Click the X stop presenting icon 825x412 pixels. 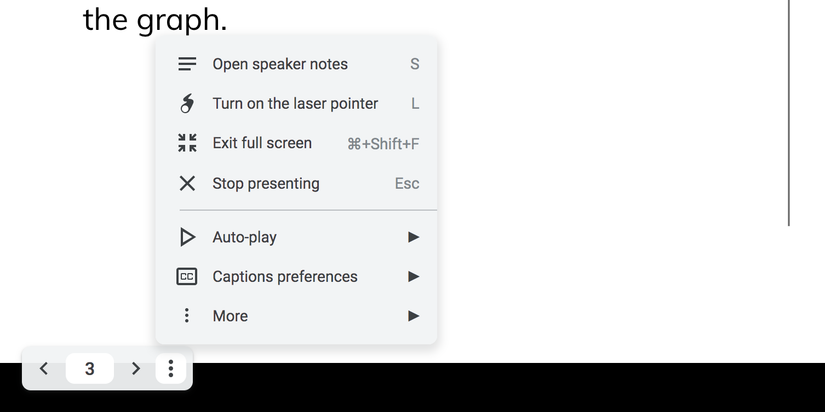click(187, 184)
